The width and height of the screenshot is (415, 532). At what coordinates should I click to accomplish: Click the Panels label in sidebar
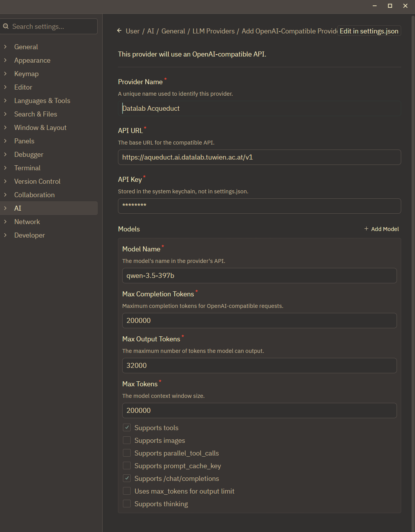click(x=24, y=141)
